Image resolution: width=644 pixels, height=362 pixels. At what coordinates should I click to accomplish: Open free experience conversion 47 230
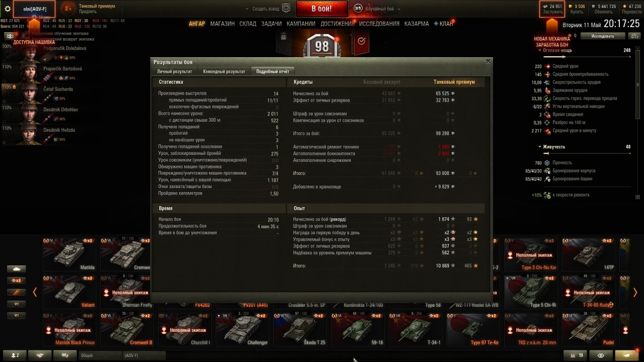coord(631,9)
